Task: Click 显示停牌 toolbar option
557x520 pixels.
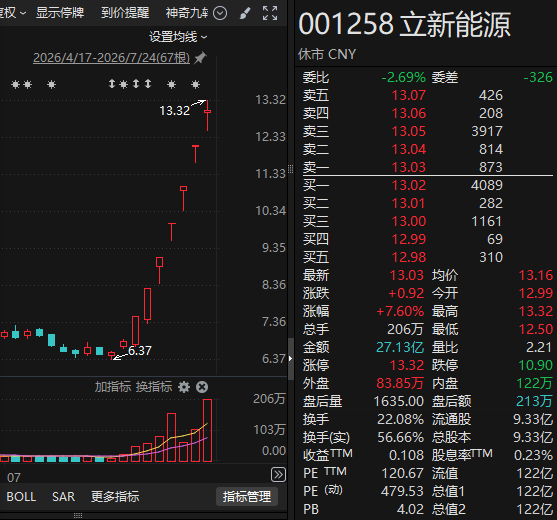Action: point(60,13)
